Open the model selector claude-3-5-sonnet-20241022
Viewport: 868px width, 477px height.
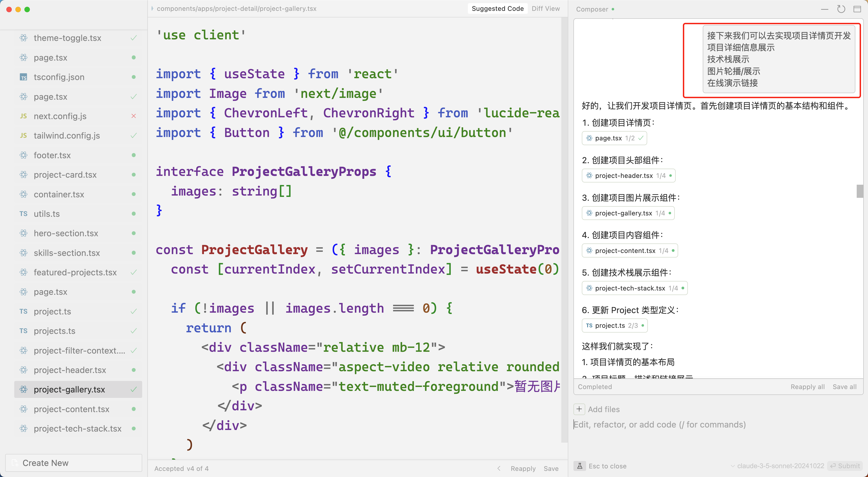pos(777,466)
